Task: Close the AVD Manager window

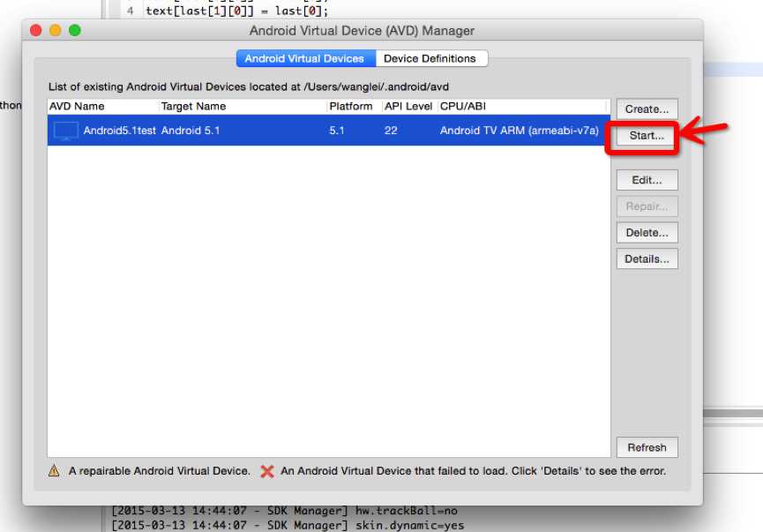Action: click(35, 30)
